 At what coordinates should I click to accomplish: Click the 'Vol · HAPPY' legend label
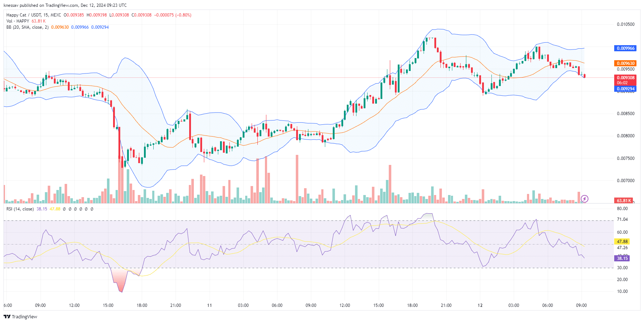[x=18, y=21]
